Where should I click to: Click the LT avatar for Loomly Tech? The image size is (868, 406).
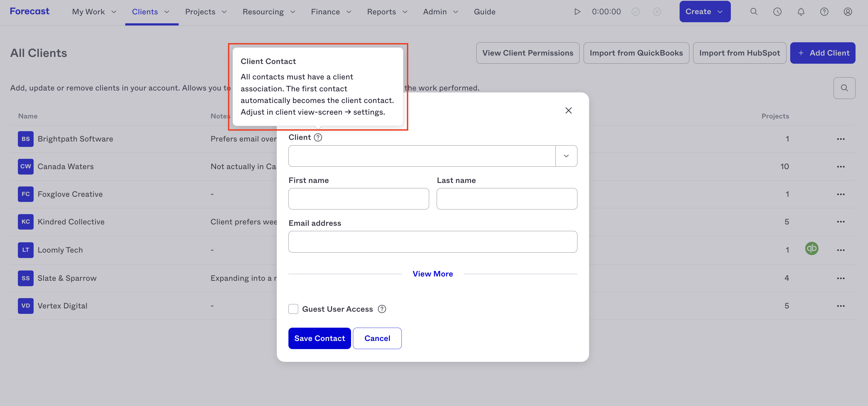(25, 250)
